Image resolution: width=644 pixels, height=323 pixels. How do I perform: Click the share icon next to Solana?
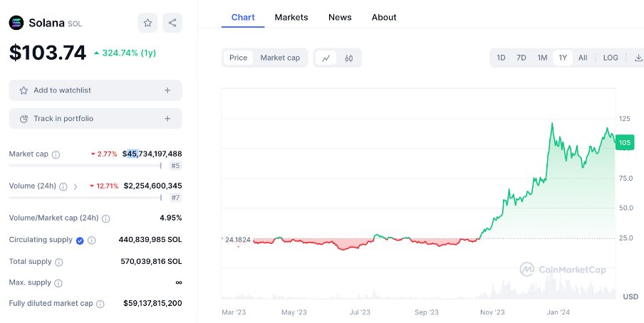[x=172, y=23]
